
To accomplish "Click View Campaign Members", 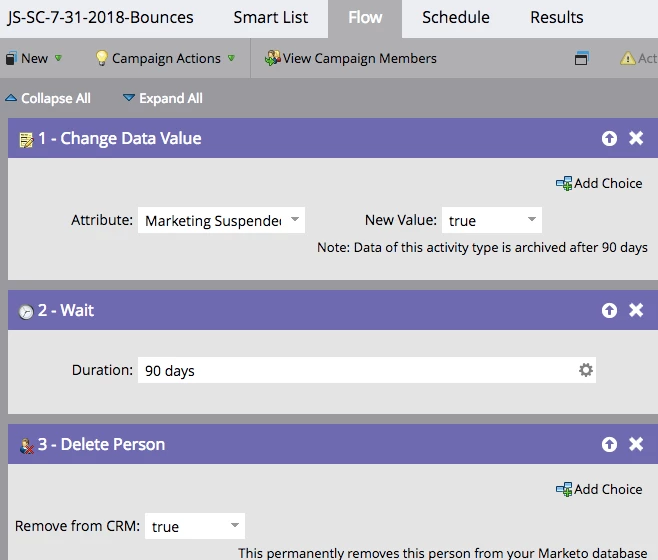I will 351,59.
